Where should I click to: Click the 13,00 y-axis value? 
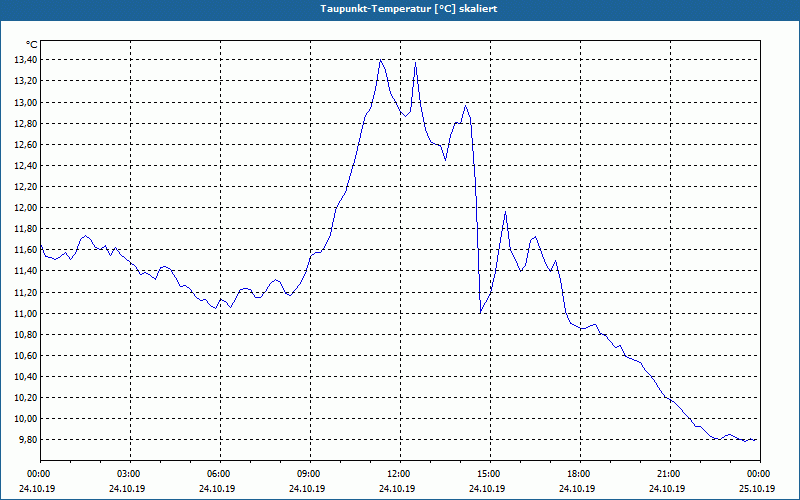(x=26, y=102)
